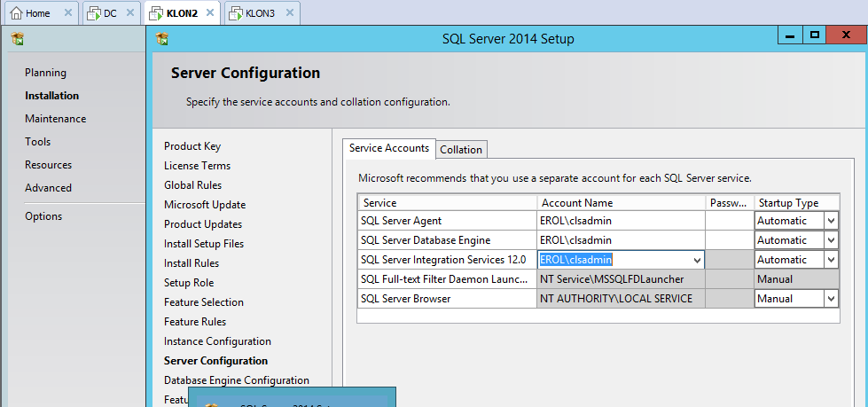Open Startup Type dropdown for SQL Server Agent

[x=831, y=221]
